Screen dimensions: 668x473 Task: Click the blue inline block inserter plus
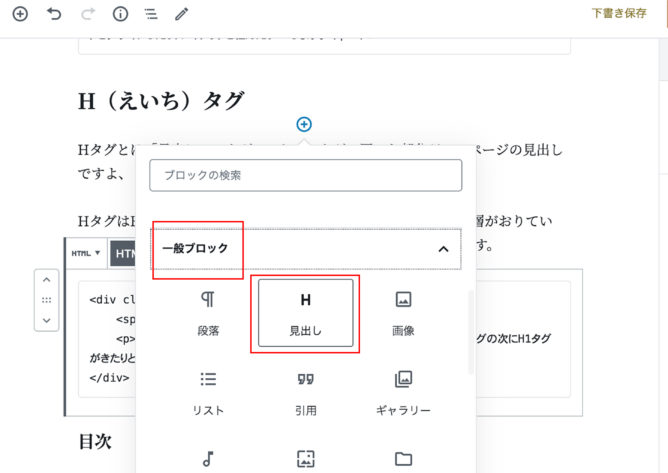point(304,124)
